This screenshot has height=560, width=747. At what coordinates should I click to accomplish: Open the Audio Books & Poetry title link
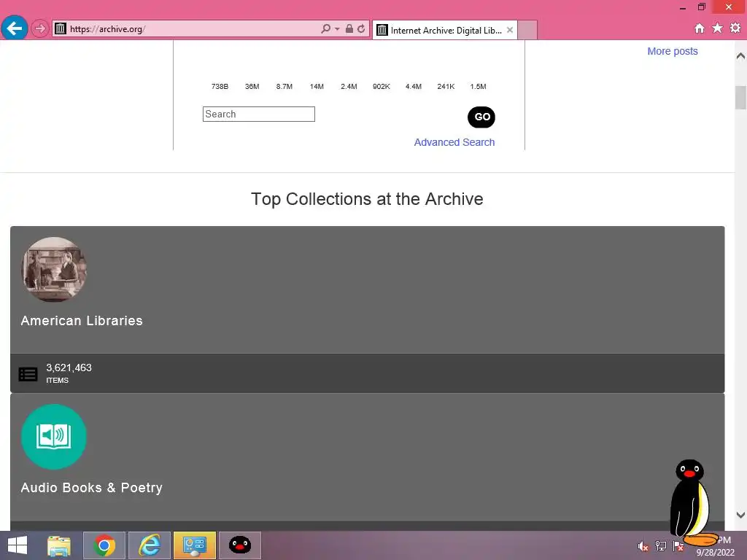point(91,488)
